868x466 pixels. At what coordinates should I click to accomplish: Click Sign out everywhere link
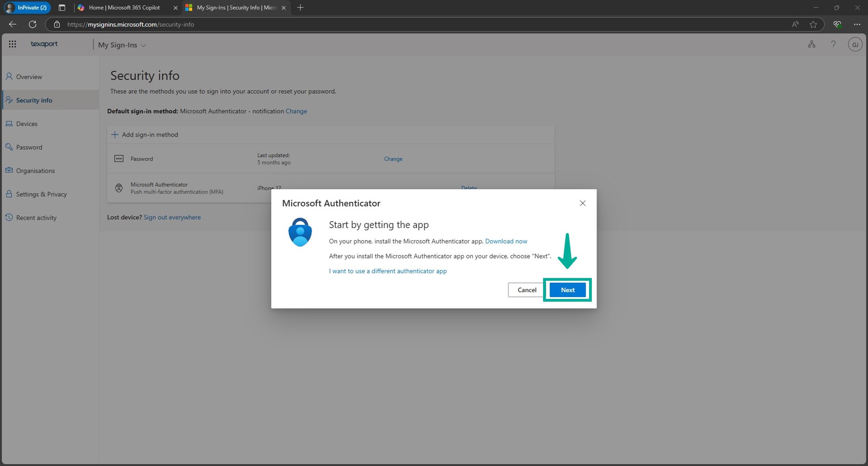[172, 217]
